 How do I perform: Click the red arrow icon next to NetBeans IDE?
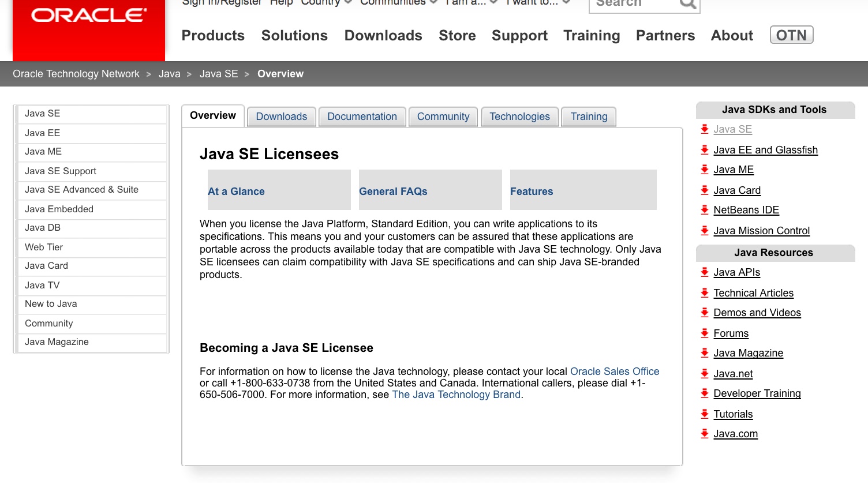pos(705,210)
